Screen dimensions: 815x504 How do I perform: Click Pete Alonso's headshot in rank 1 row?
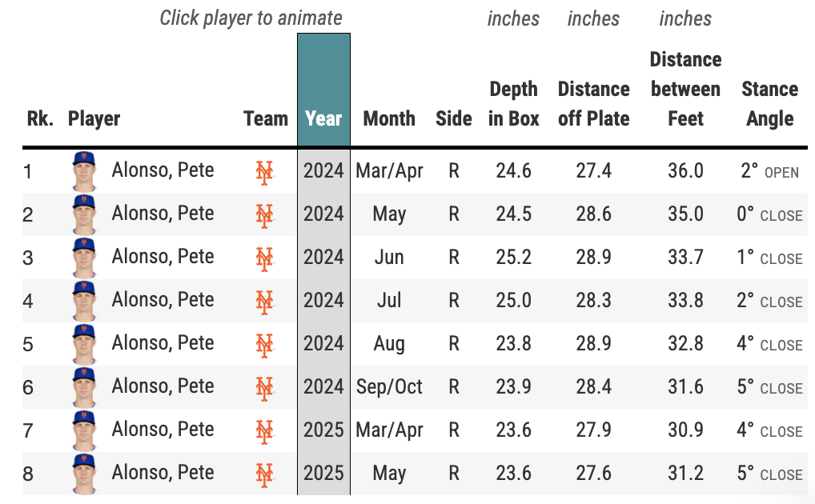click(x=84, y=170)
